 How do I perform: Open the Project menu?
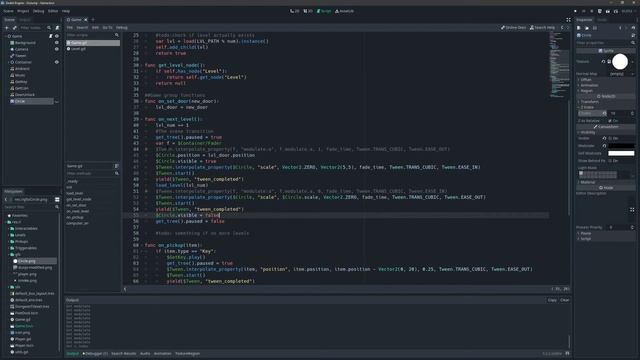(x=23, y=11)
